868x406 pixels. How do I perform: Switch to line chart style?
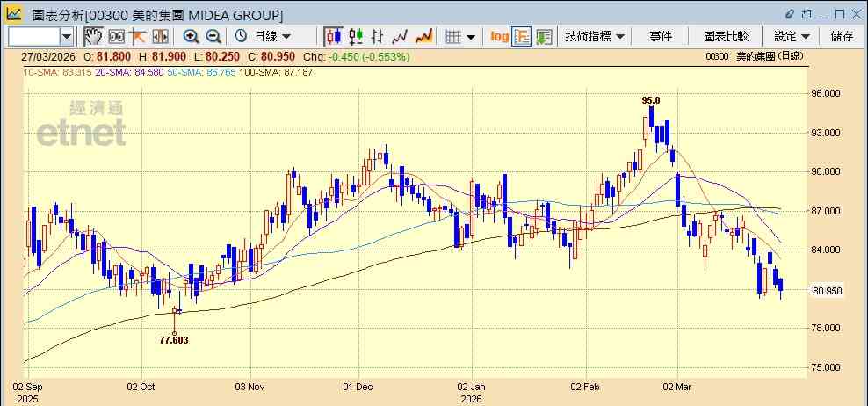point(400,37)
